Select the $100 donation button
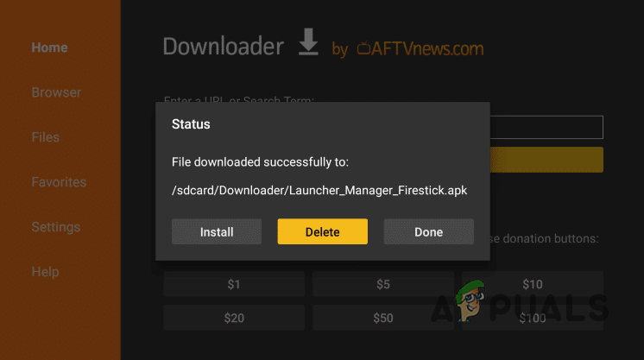The image size is (644, 360). (x=533, y=318)
